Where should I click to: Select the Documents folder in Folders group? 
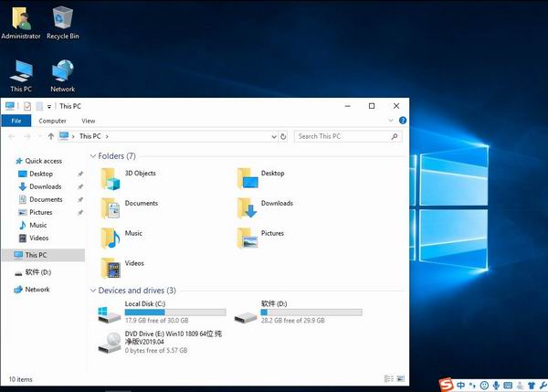(x=130, y=208)
